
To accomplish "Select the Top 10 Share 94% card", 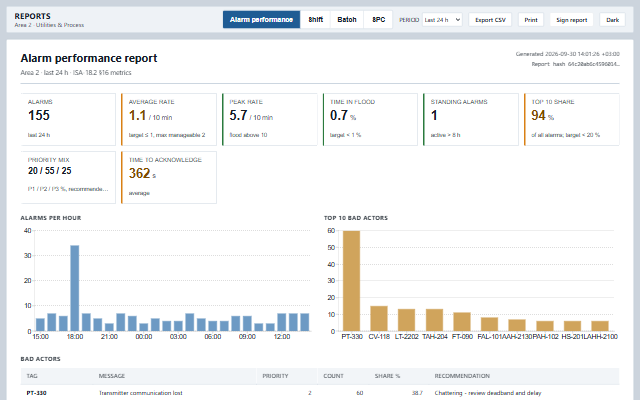I will [571, 119].
